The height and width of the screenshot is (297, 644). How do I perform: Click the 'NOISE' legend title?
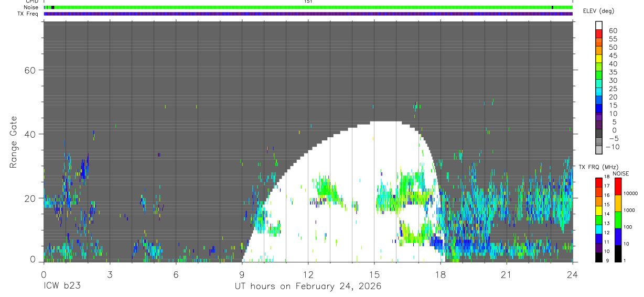click(x=621, y=173)
